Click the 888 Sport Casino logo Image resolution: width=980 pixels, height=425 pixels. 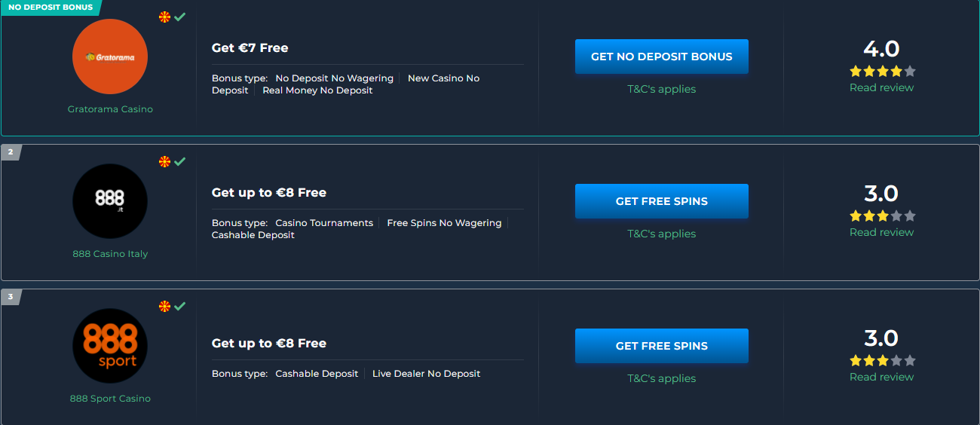click(x=110, y=346)
